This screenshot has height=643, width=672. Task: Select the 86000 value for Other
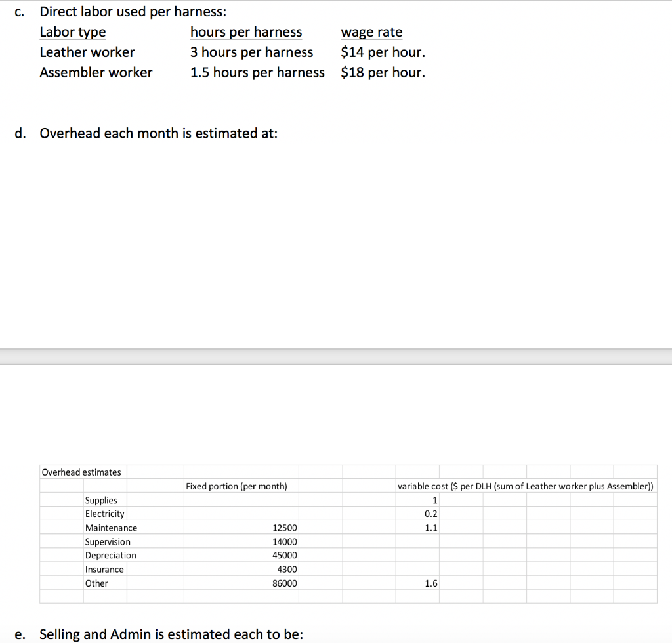[283, 583]
